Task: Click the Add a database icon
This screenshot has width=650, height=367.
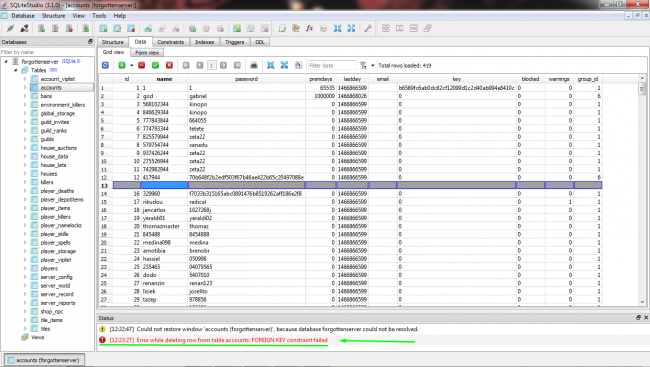Action: (41, 28)
